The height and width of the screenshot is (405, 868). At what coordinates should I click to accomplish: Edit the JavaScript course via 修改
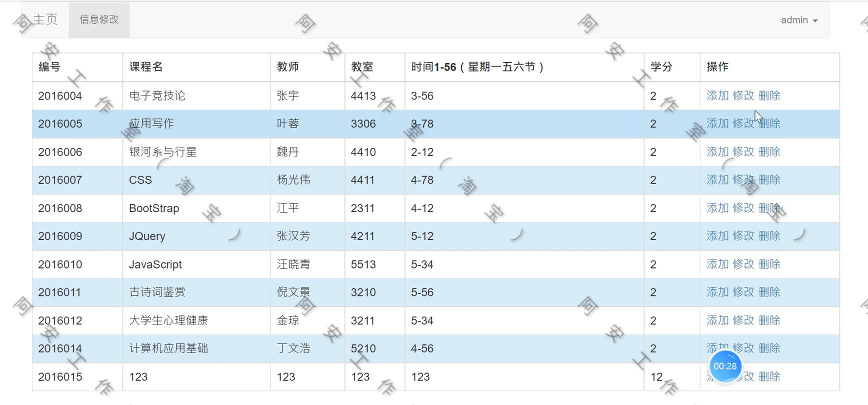coord(743,264)
